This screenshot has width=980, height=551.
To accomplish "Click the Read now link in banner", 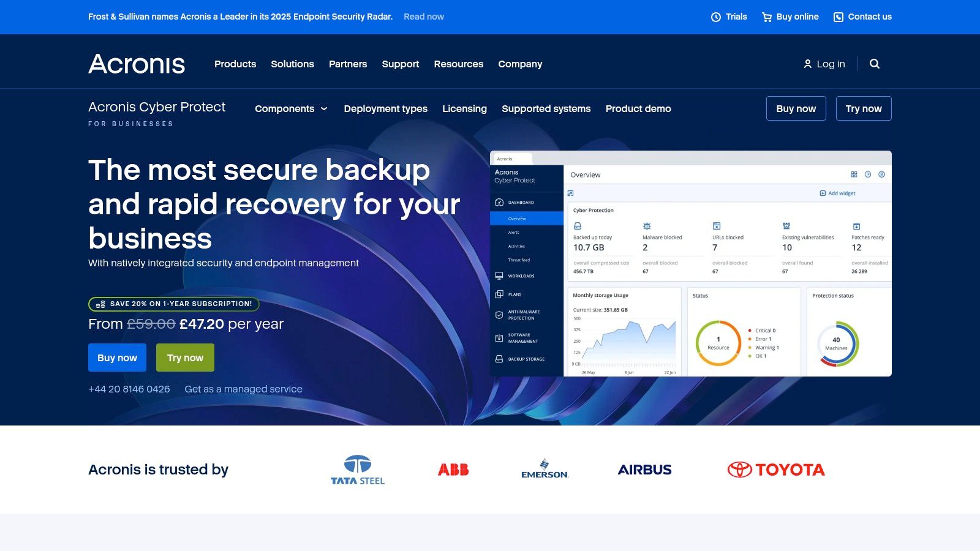I will [x=424, y=17].
